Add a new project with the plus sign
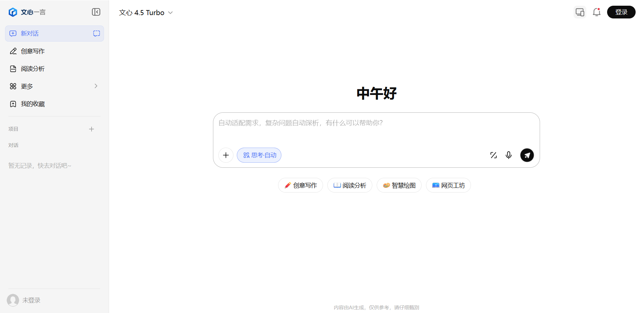The width and height of the screenshot is (644, 313). pyautogui.click(x=92, y=129)
